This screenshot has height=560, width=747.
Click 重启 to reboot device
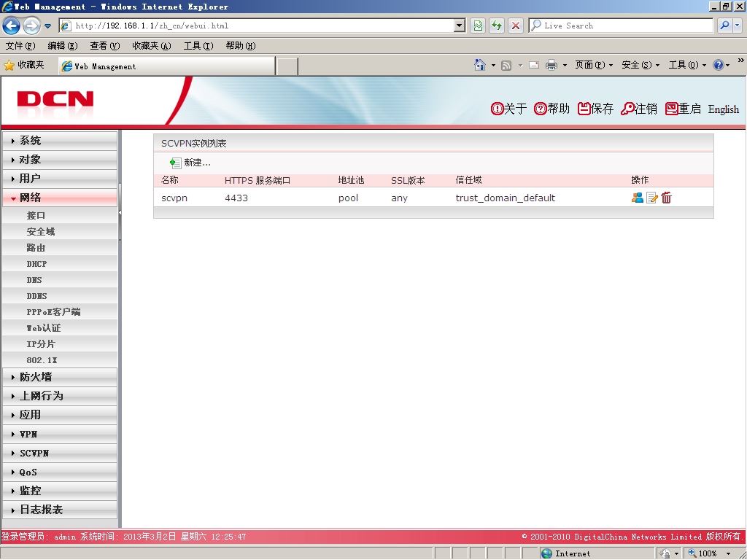click(x=683, y=109)
